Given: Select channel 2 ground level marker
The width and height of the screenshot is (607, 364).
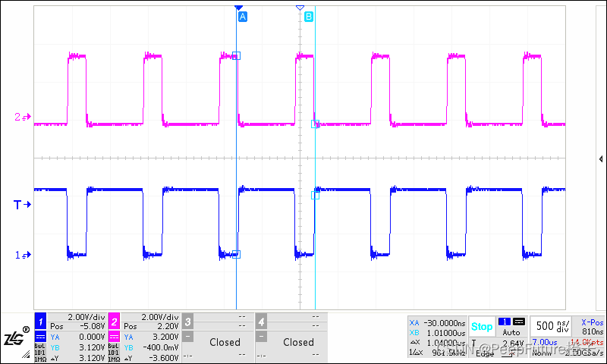Looking at the screenshot, I should [23, 117].
